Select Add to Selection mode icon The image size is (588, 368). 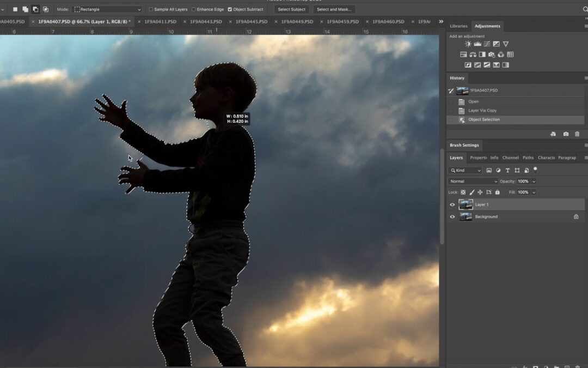pyautogui.click(x=25, y=9)
